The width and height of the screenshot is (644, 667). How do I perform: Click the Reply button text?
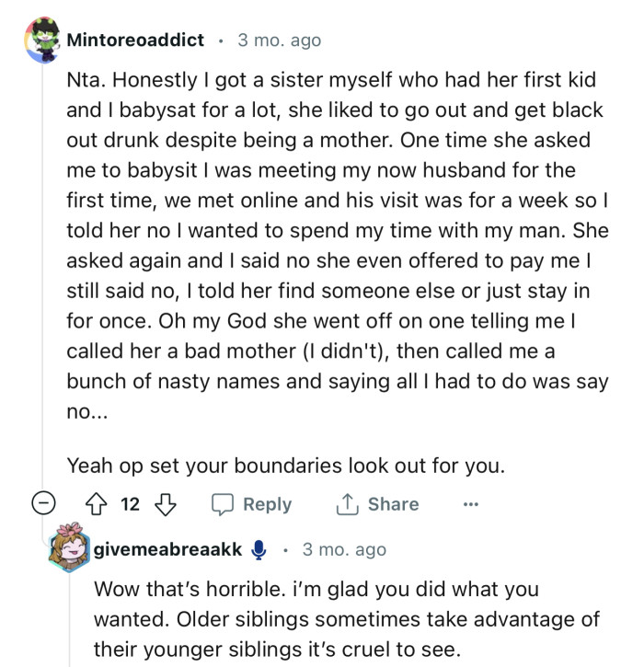coord(267,504)
